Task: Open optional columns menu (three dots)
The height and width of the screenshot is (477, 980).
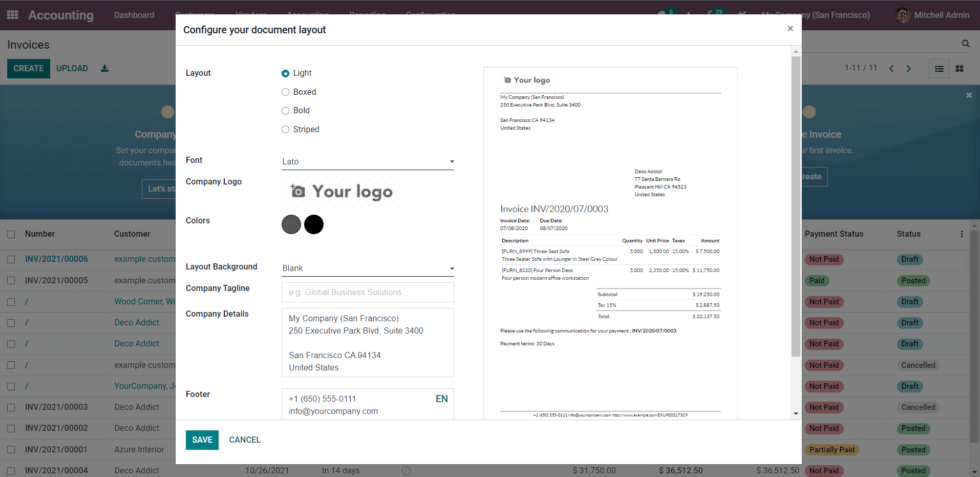Action: click(962, 234)
